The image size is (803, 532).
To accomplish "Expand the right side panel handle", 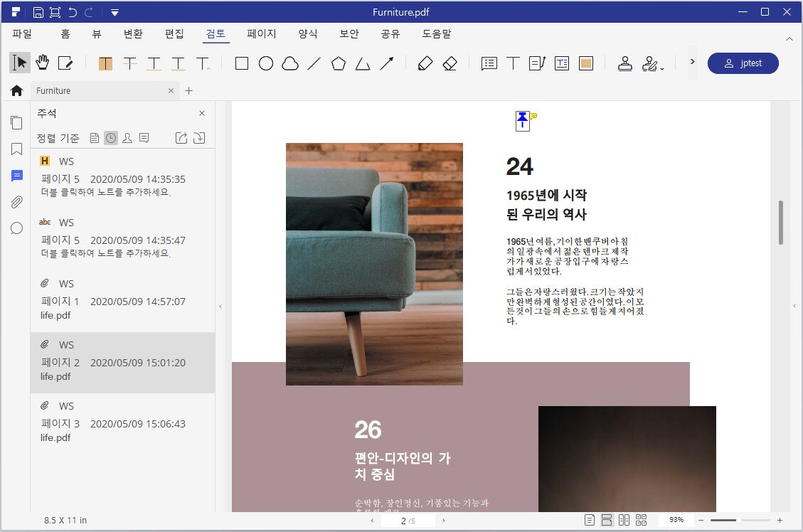I will [794, 307].
